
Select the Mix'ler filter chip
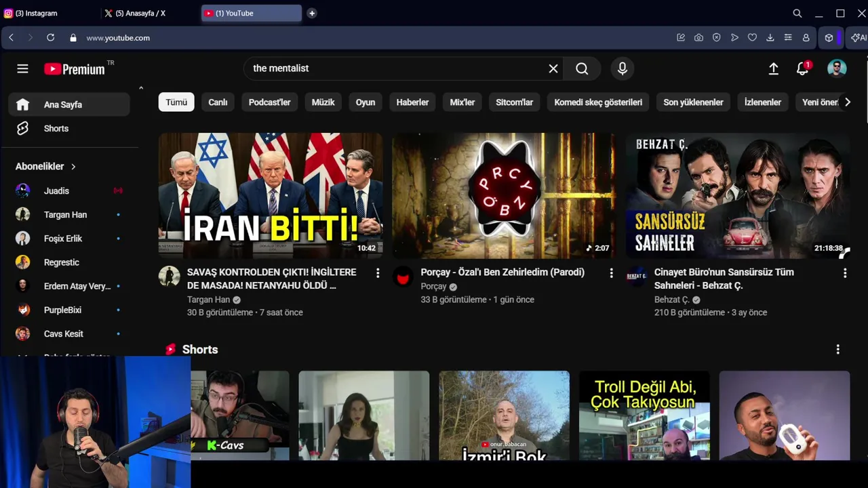click(x=462, y=102)
